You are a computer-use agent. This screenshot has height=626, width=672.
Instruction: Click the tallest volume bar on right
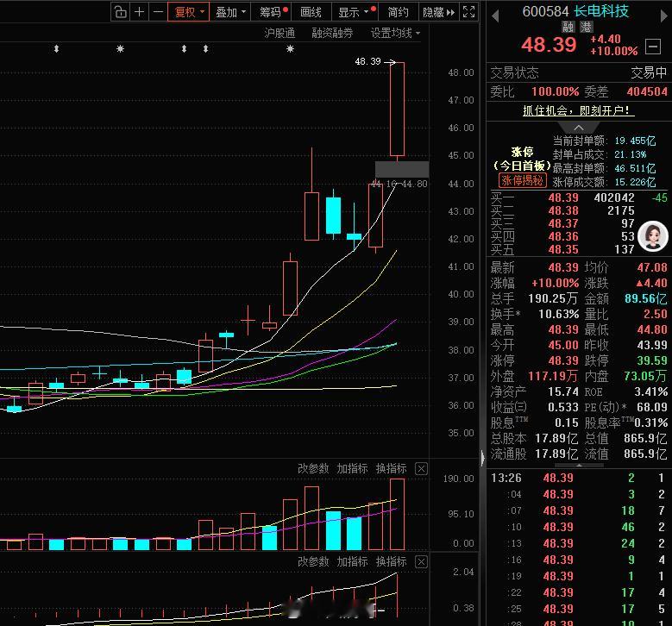[398, 514]
